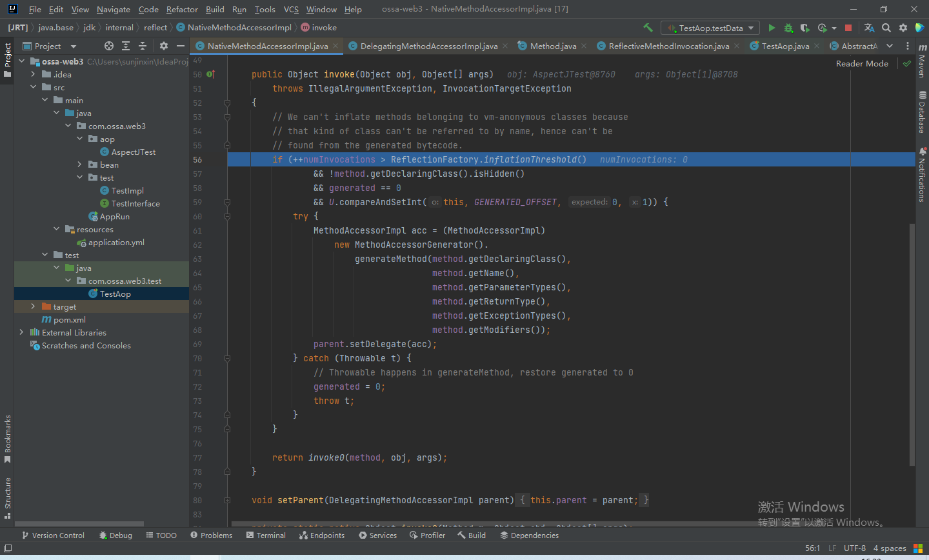Open the Refactor menu

pyautogui.click(x=182, y=9)
